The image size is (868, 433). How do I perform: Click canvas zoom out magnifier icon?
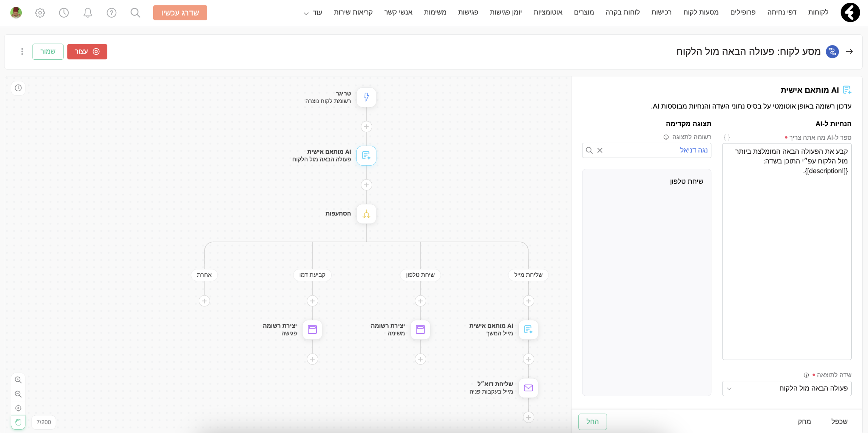tap(18, 394)
